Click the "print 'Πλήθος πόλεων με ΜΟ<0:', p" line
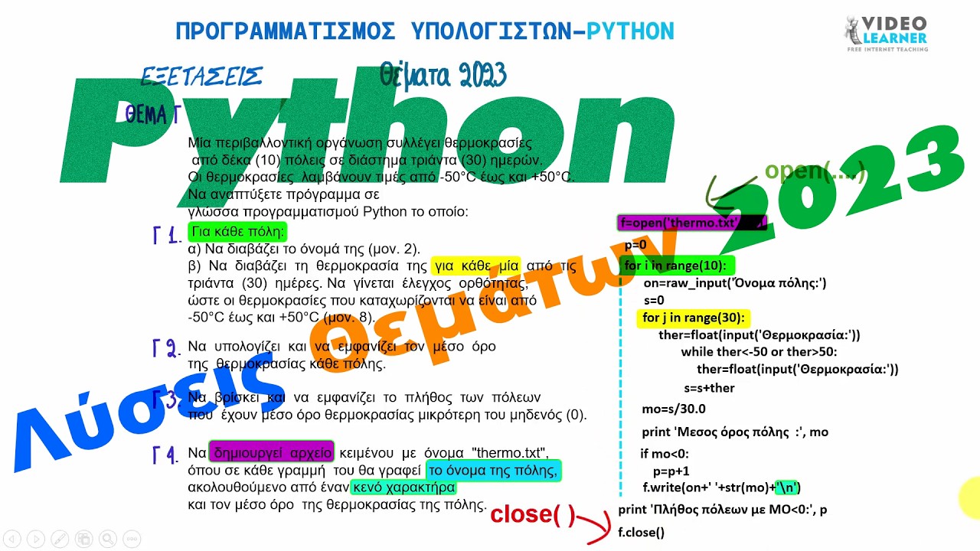This screenshot has width=980, height=551. click(722, 510)
